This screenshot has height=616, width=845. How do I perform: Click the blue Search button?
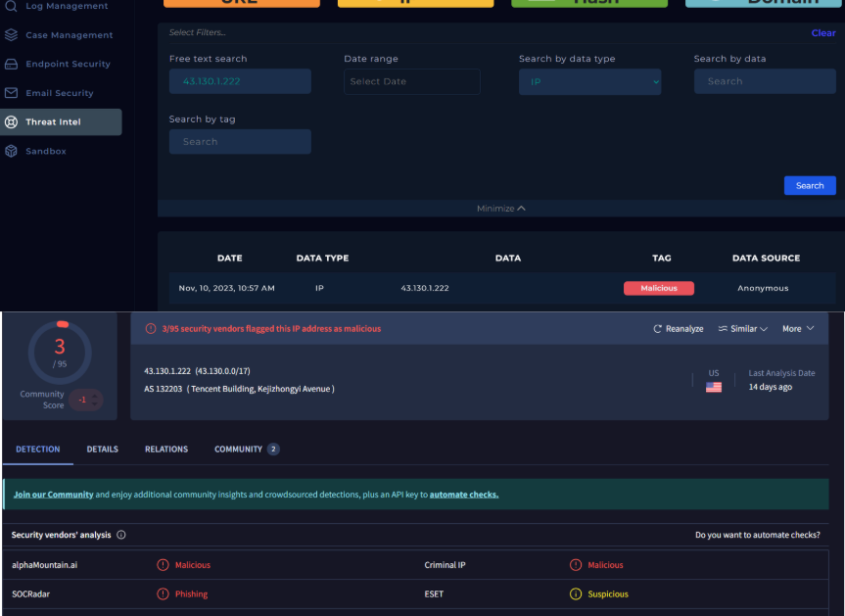click(x=810, y=185)
